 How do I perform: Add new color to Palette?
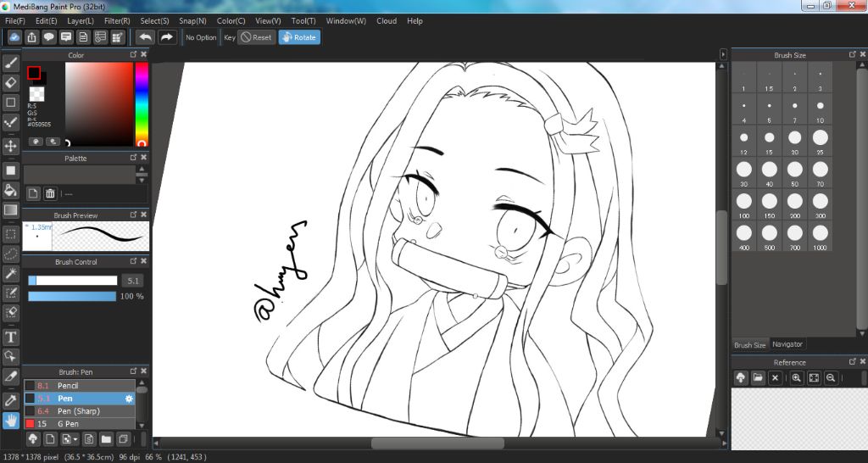(x=34, y=193)
